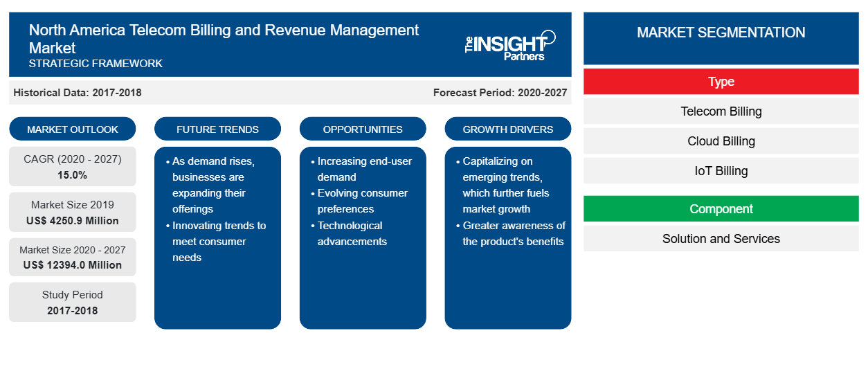Click the Strategic Framework subtitle
868x378 pixels.
point(96,63)
